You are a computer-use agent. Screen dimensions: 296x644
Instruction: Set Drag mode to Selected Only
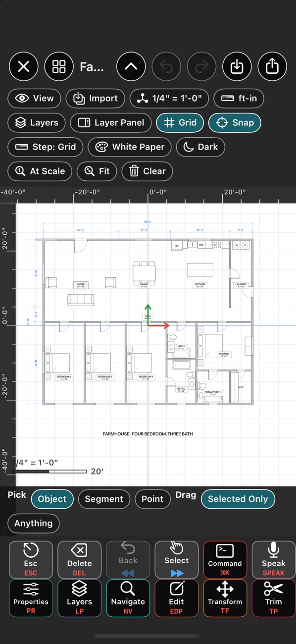(x=238, y=499)
